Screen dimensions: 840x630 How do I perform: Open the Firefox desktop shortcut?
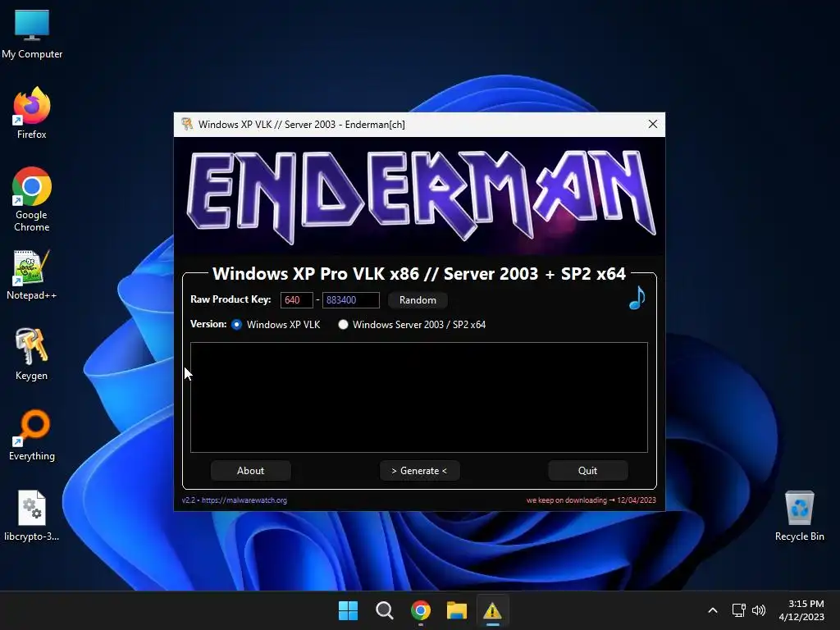coord(32,113)
